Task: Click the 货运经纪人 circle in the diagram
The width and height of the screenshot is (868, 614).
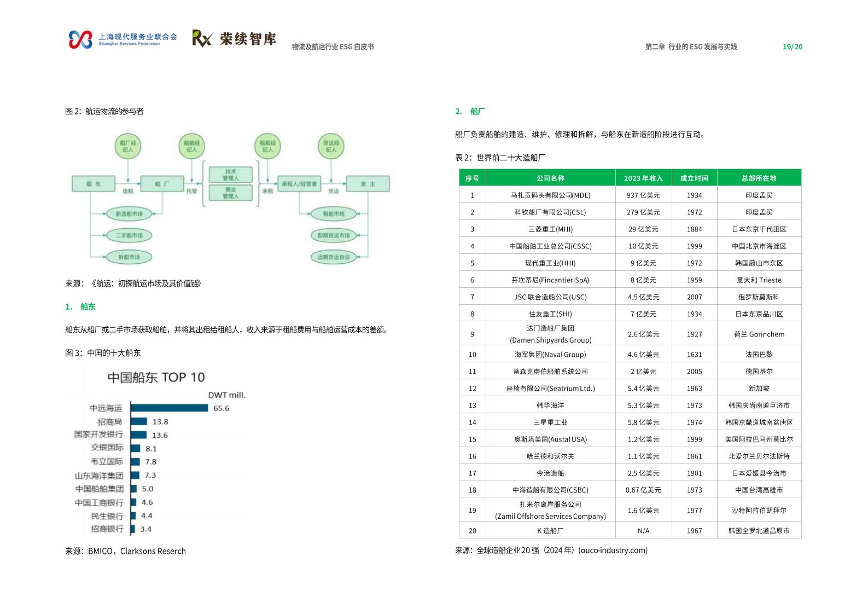Action: click(331, 146)
